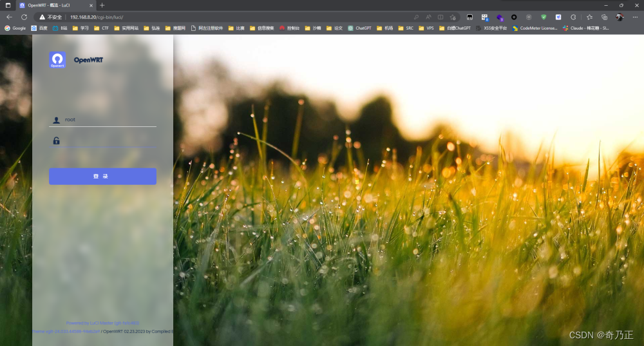Go back with the browser back arrow
Image resolution: width=644 pixels, height=346 pixels.
click(9, 17)
